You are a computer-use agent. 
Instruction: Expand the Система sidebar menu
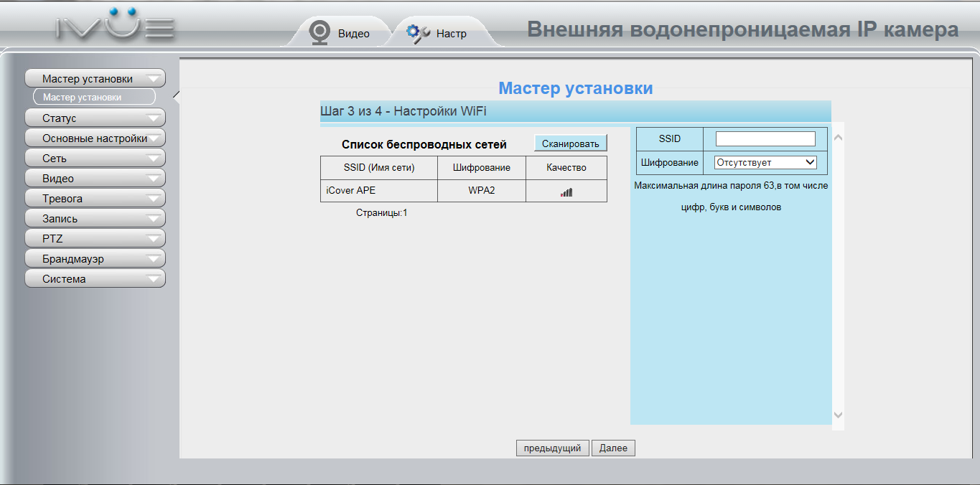click(95, 279)
